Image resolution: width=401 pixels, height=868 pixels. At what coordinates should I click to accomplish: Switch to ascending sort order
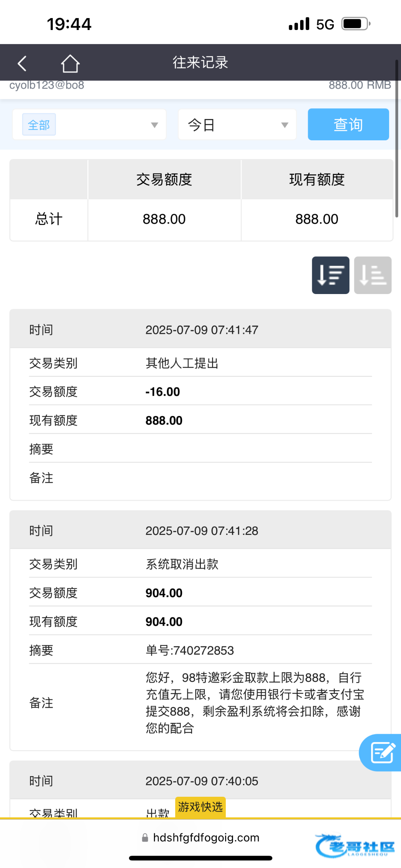click(x=372, y=275)
